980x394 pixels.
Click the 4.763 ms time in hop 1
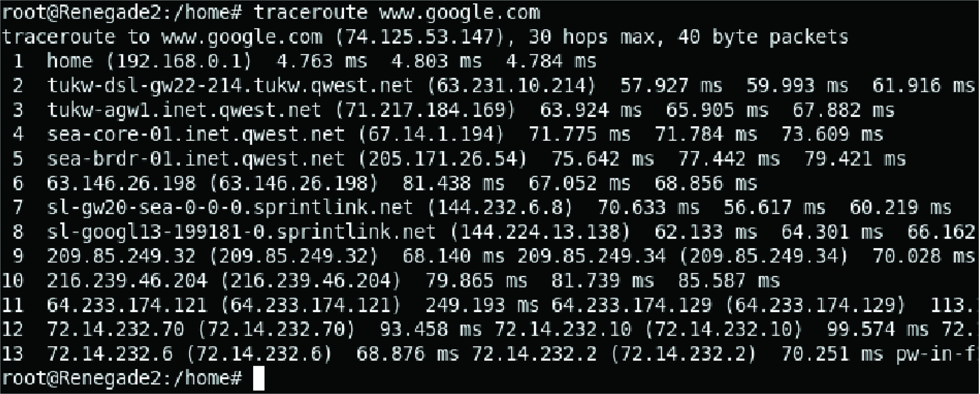click(322, 61)
